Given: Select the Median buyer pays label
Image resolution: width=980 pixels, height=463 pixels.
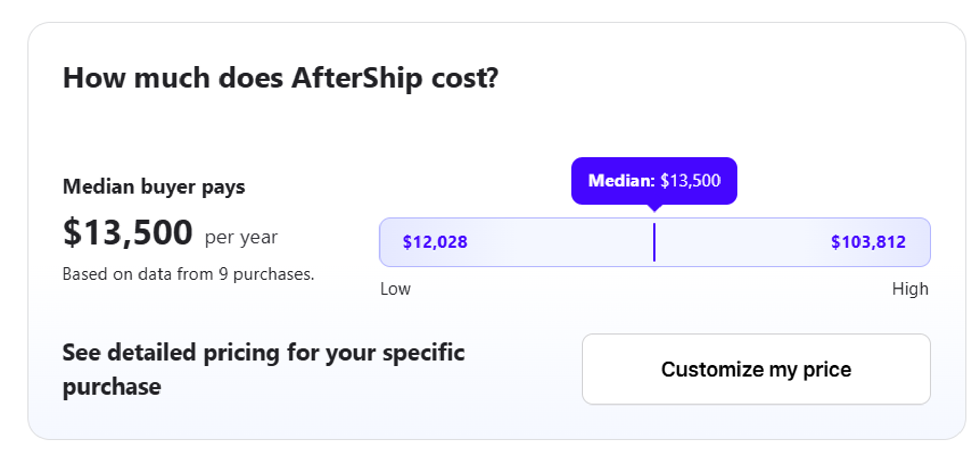Looking at the screenshot, I should pyautogui.click(x=154, y=187).
